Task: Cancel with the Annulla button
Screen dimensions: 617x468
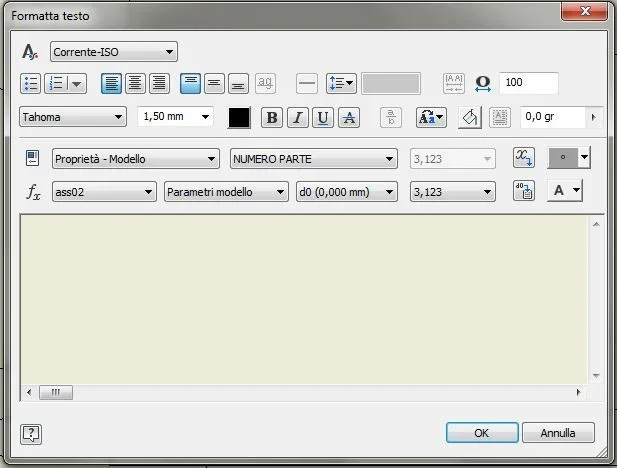Action: coord(558,433)
